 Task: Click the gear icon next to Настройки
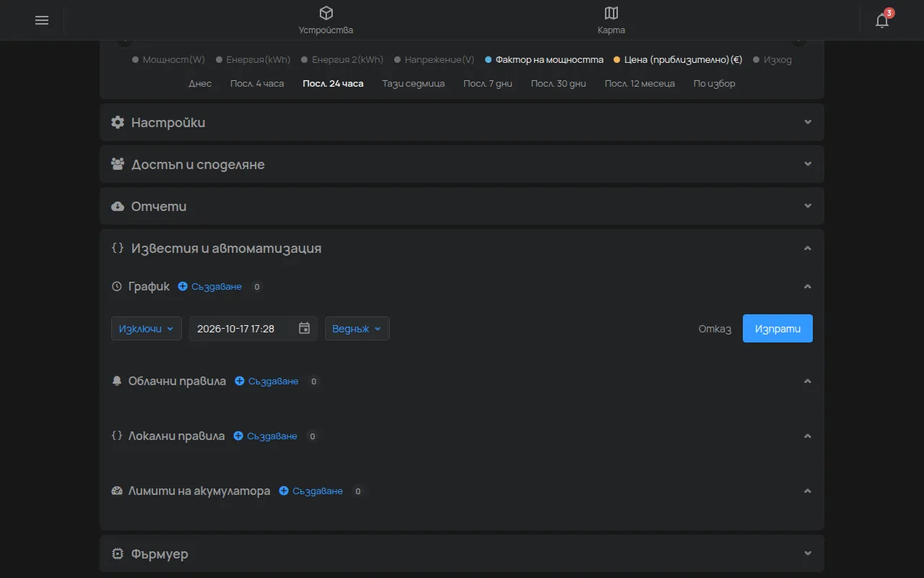[x=118, y=122]
